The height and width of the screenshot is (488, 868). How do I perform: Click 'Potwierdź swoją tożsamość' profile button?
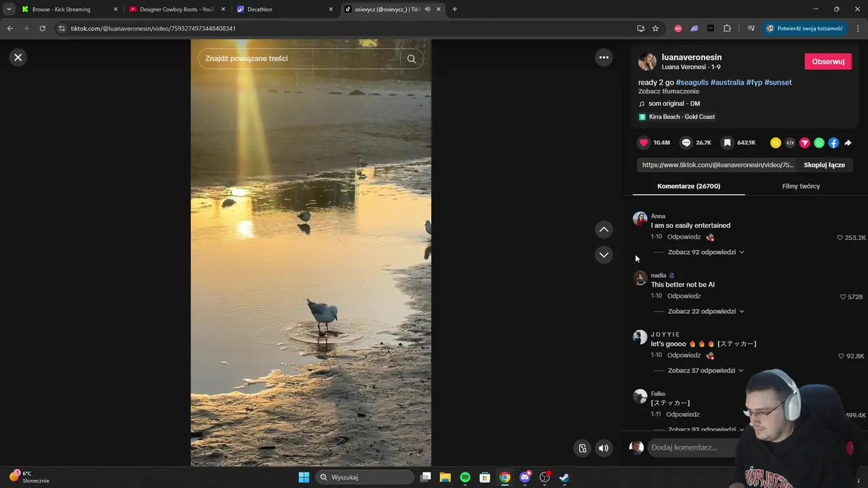[x=805, y=28]
